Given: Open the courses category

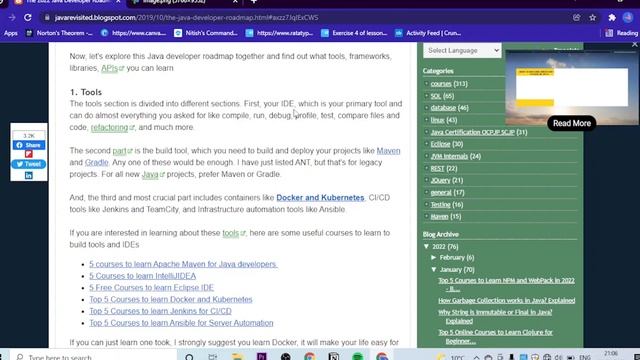Looking at the screenshot, I should (441, 84).
